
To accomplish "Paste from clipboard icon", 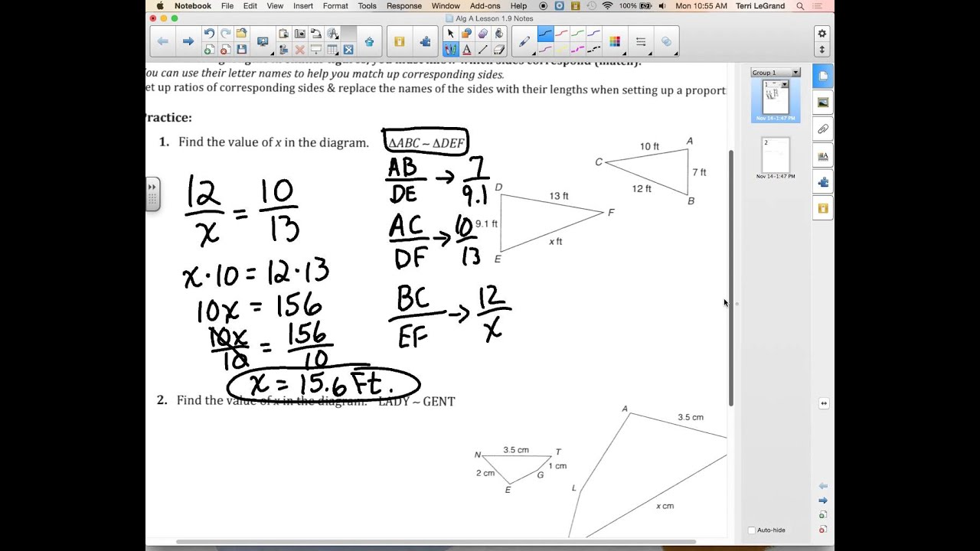I will pyautogui.click(x=283, y=34).
